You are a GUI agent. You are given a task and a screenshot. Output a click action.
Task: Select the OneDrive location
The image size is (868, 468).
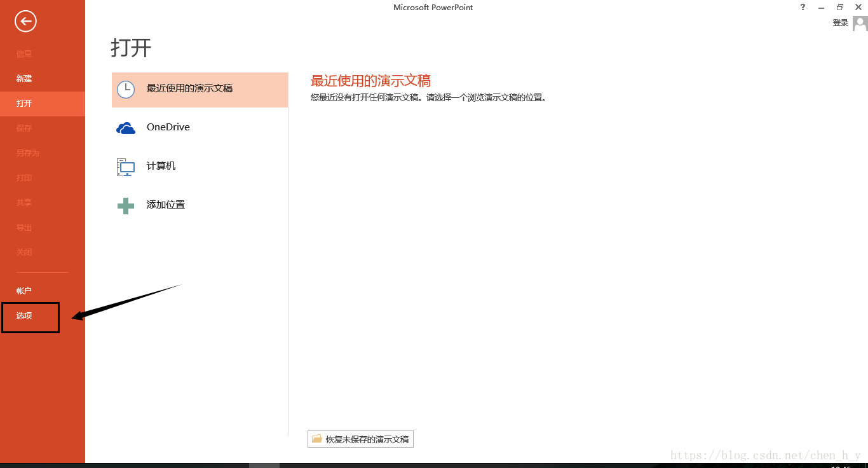coord(200,128)
